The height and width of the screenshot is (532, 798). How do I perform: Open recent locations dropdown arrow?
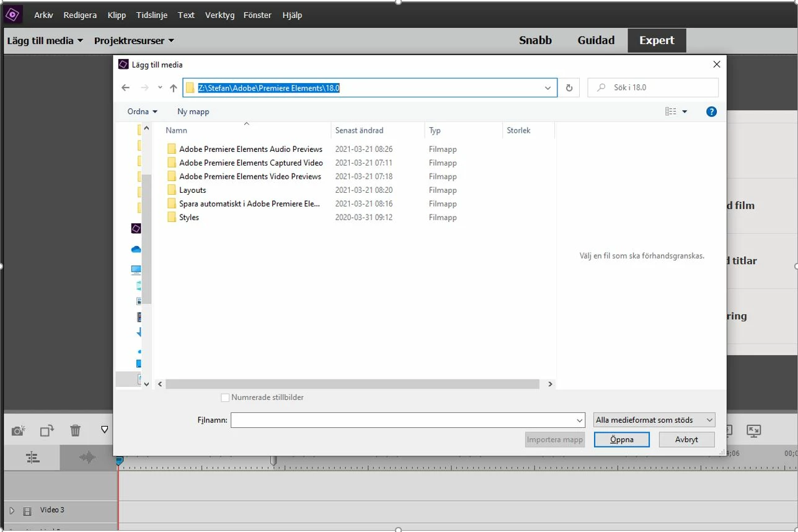click(160, 88)
